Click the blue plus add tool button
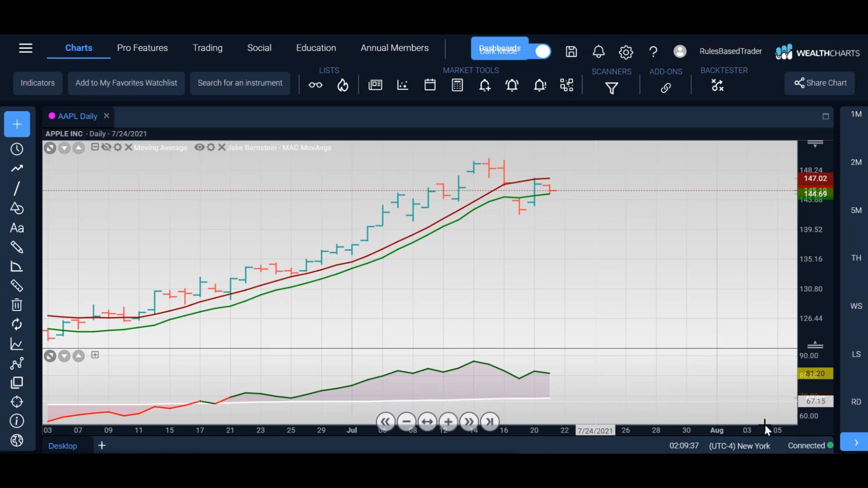Image resolution: width=868 pixels, height=488 pixels. [17, 124]
